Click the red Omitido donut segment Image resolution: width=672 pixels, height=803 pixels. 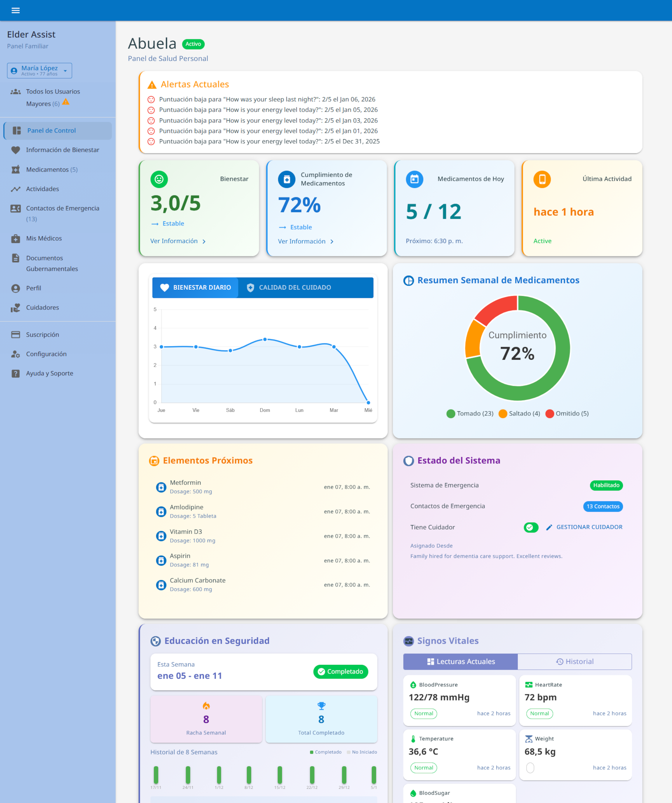(x=499, y=308)
